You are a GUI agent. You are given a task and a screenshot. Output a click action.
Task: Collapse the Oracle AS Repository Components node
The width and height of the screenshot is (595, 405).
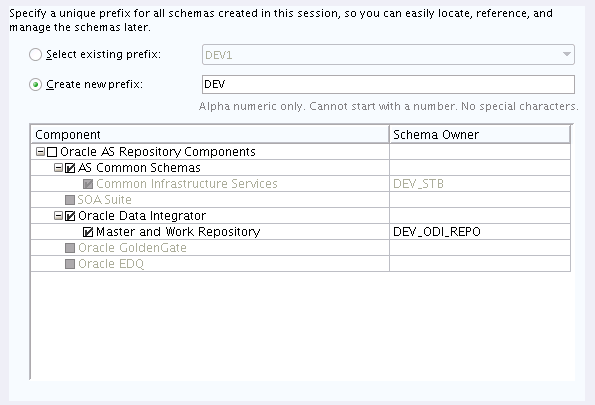click(40, 152)
